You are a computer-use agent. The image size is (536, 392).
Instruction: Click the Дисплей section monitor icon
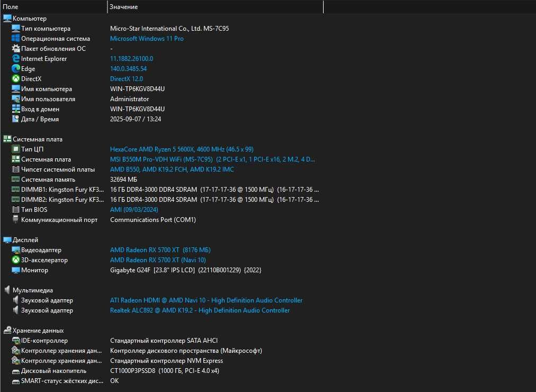[7, 239]
